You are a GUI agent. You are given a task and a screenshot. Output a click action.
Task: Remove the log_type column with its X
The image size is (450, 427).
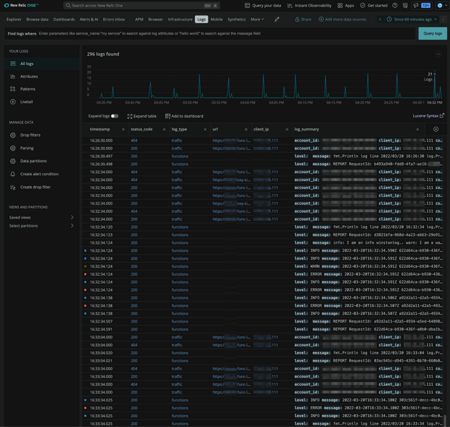pos(205,129)
